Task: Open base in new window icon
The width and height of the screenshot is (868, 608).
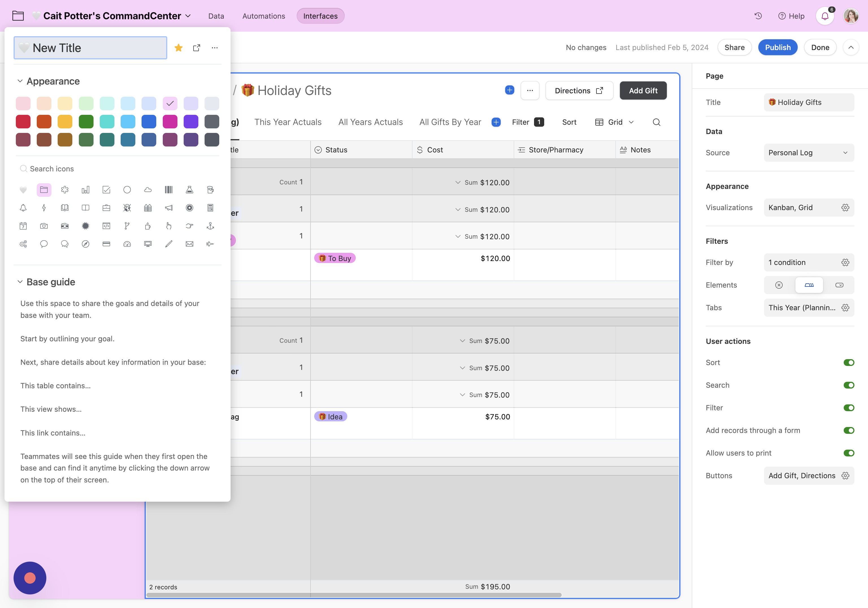Action: (197, 48)
